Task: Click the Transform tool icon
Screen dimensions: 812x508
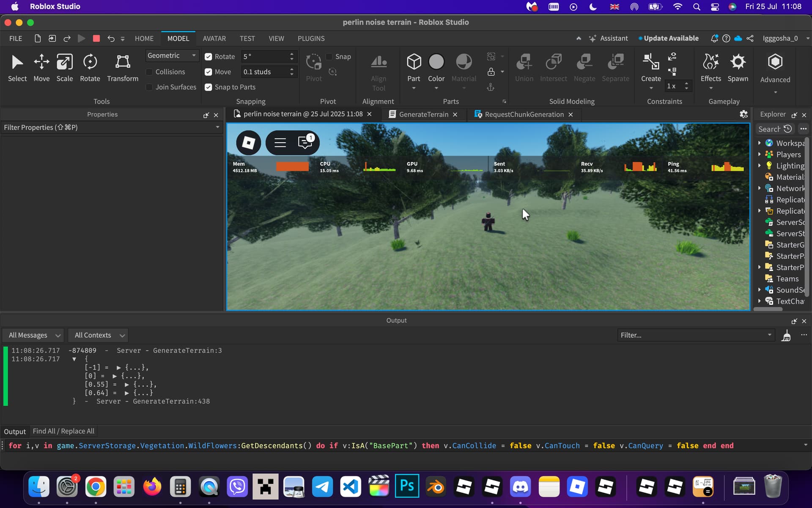Action: coord(123,62)
